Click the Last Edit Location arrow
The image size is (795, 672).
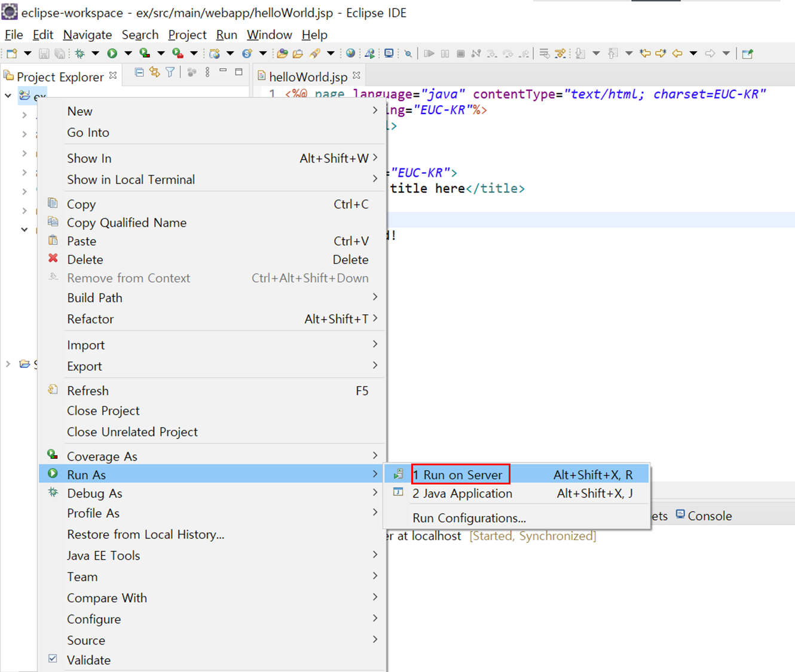[x=645, y=53]
